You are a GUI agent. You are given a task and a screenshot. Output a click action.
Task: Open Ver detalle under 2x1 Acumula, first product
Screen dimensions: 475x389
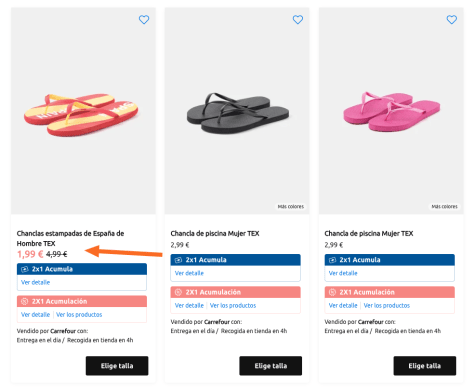pos(35,282)
